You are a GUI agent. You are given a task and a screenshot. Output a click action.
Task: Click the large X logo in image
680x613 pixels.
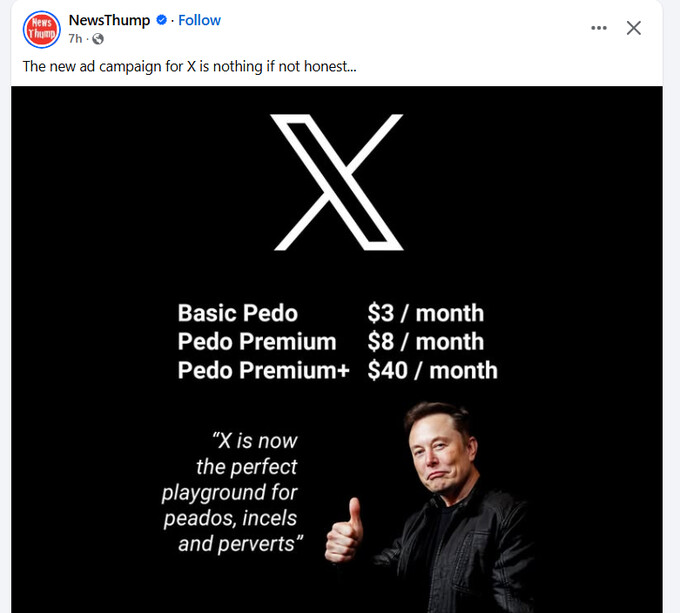click(337, 182)
